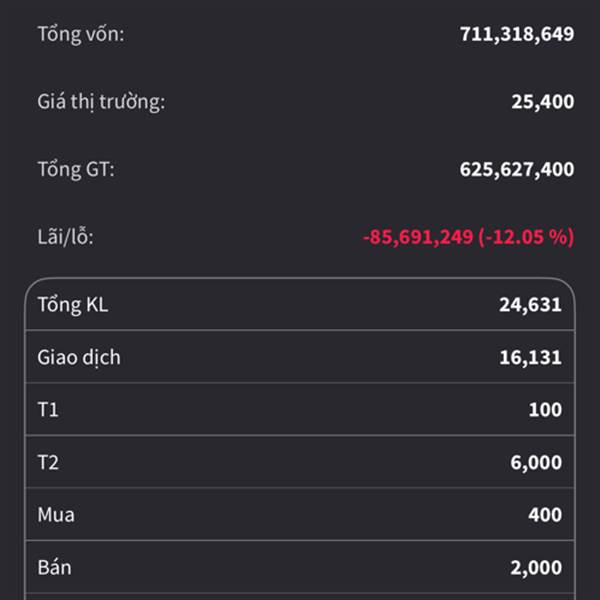The width and height of the screenshot is (600, 600).
Task: Click the Mua row label
Action: [x=56, y=515]
